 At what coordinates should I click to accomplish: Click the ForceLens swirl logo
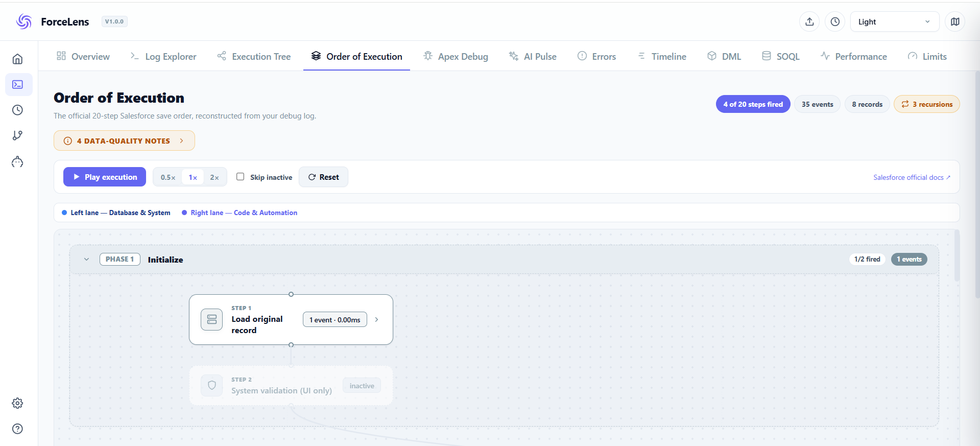(23, 21)
